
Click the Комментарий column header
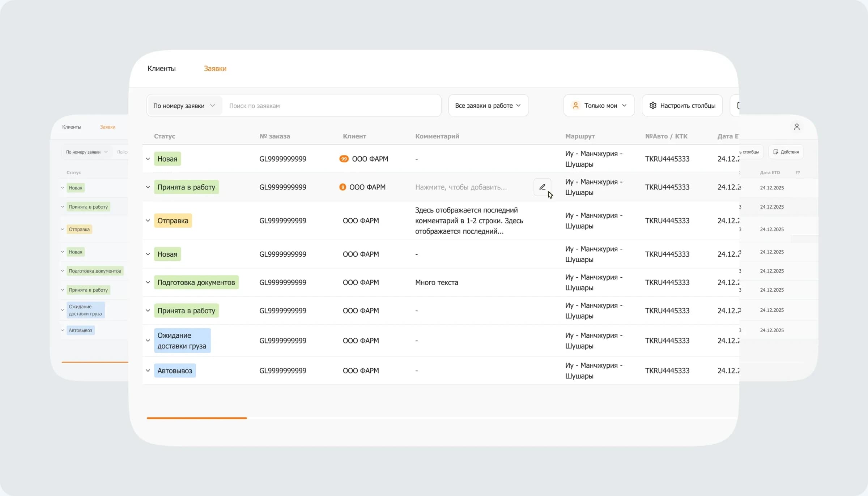[x=437, y=136]
